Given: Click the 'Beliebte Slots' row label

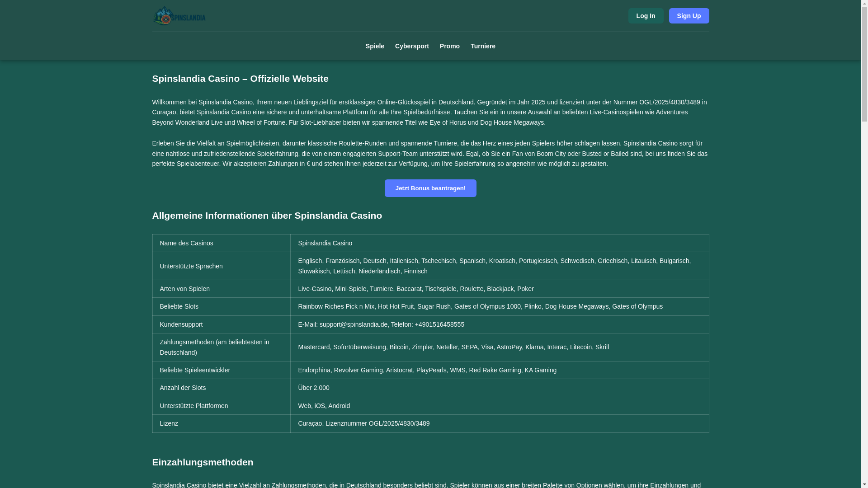Looking at the screenshot, I should (x=179, y=306).
